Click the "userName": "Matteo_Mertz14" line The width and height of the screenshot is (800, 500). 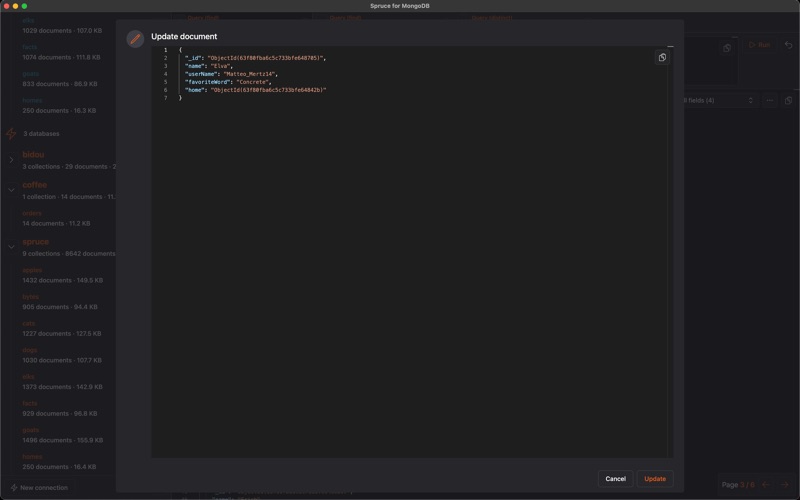pos(231,74)
